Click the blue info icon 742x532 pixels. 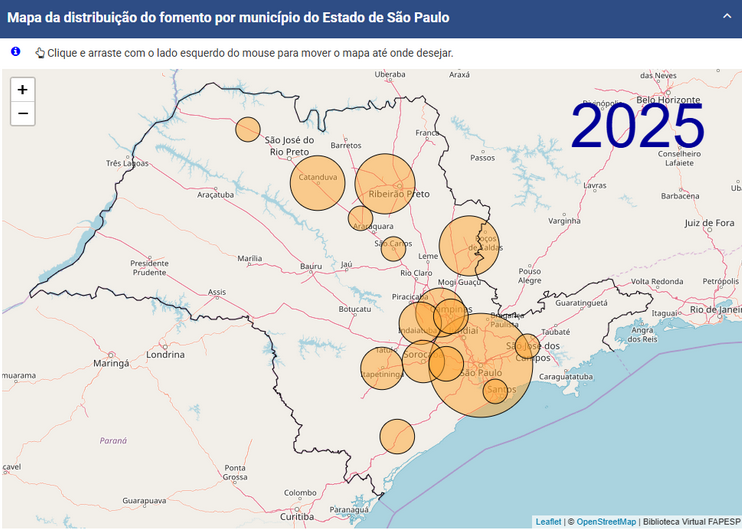click(x=15, y=51)
